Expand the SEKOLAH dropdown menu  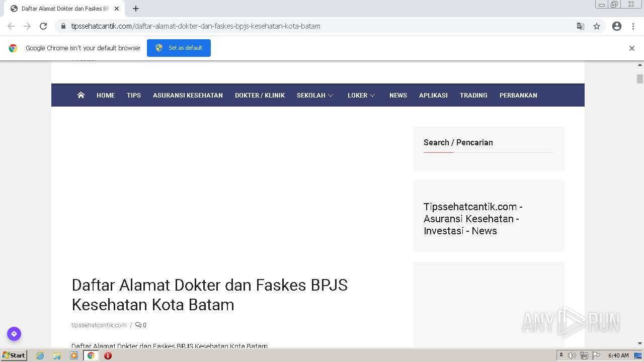[315, 95]
